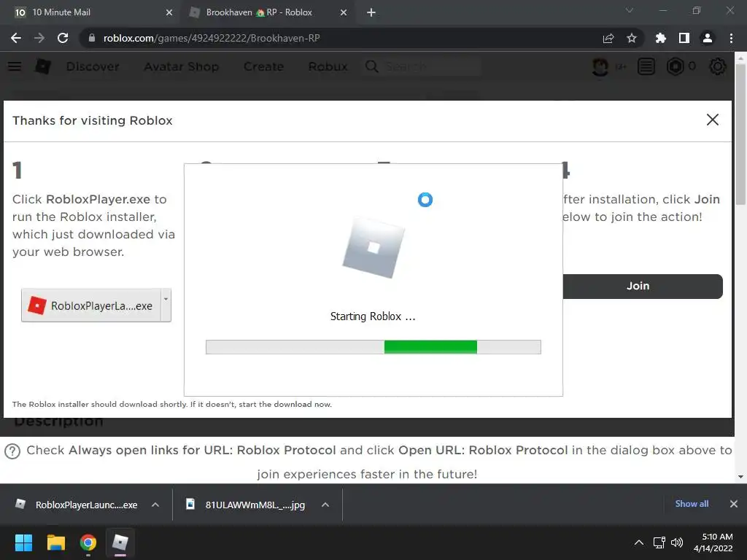Expand the RobloxPlayerLa....exe dropdown arrow
Viewport: 747px width, 560px height.
point(166,306)
